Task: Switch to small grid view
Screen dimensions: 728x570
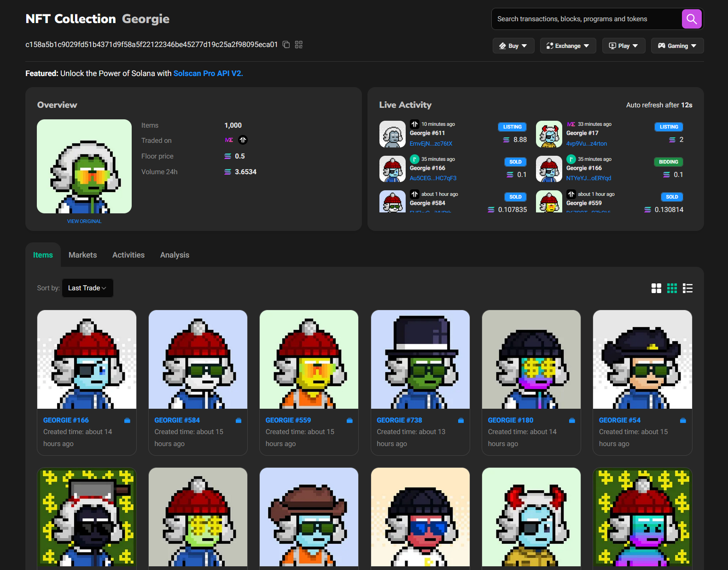Action: coord(672,288)
